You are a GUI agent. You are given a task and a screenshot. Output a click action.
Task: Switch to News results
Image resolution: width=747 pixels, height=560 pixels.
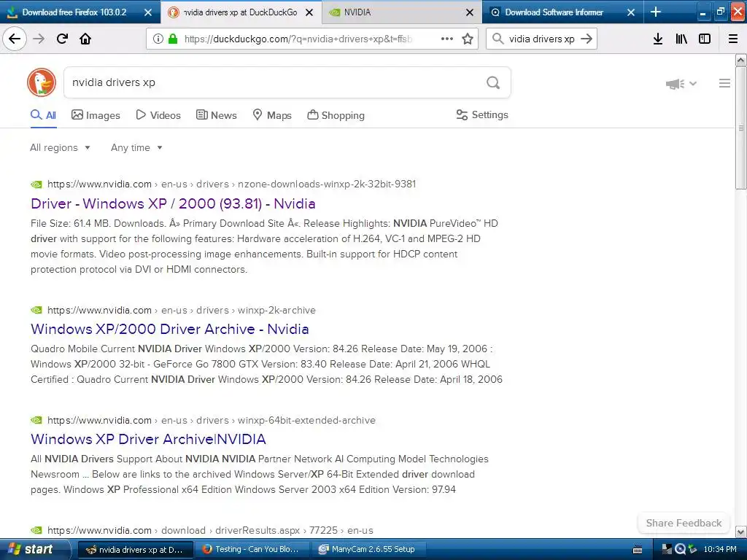[x=216, y=115]
